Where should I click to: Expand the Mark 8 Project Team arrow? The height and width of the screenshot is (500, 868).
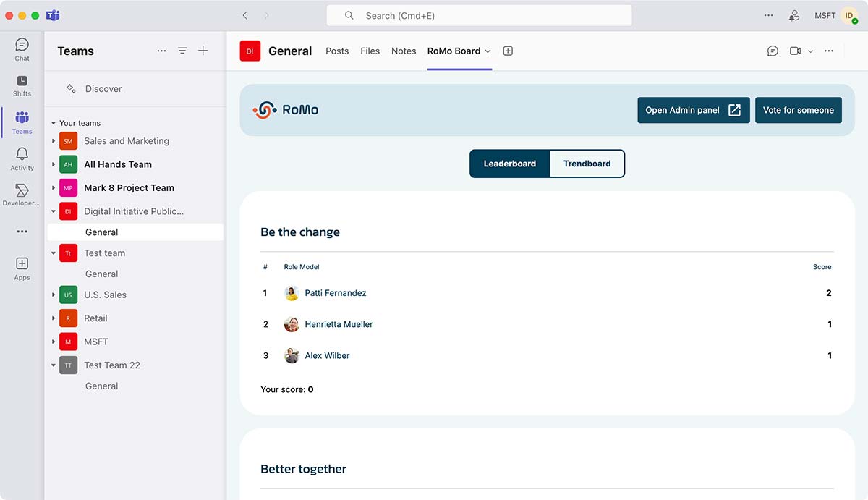pyautogui.click(x=54, y=187)
